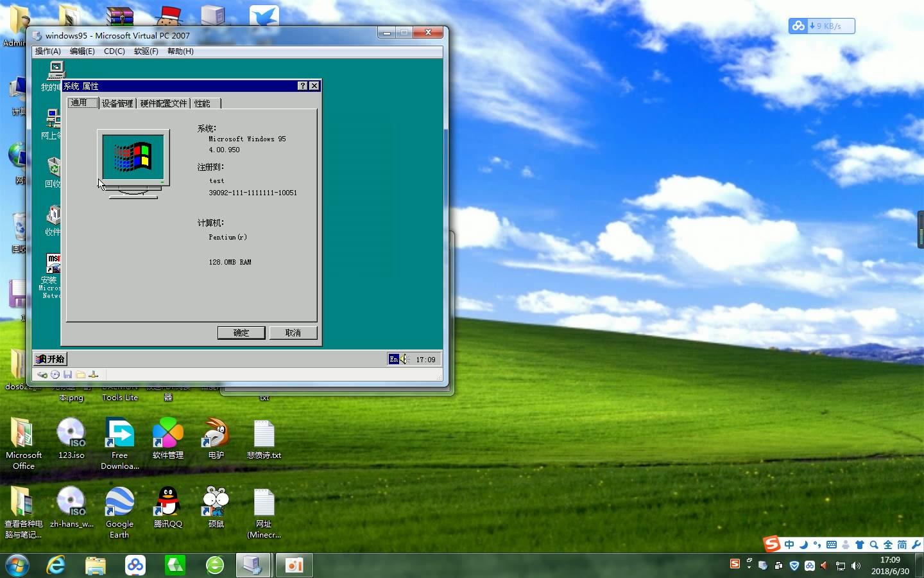Open the wrench settings on the IME bar

tap(916, 545)
